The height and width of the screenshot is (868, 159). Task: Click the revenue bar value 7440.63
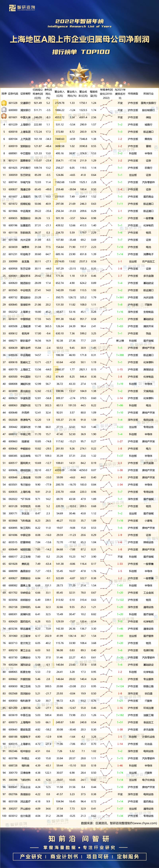point(59,139)
